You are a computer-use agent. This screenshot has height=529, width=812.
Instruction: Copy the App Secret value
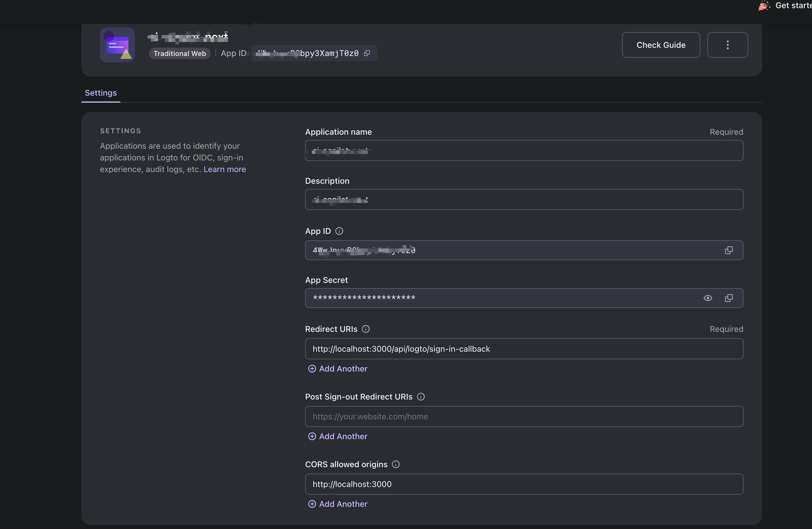(728, 298)
